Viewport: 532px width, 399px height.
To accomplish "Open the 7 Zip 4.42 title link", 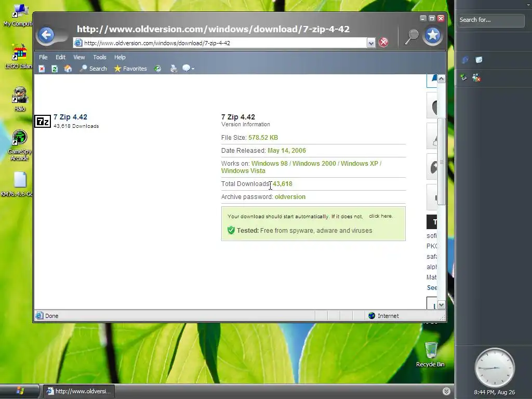I will click(70, 117).
